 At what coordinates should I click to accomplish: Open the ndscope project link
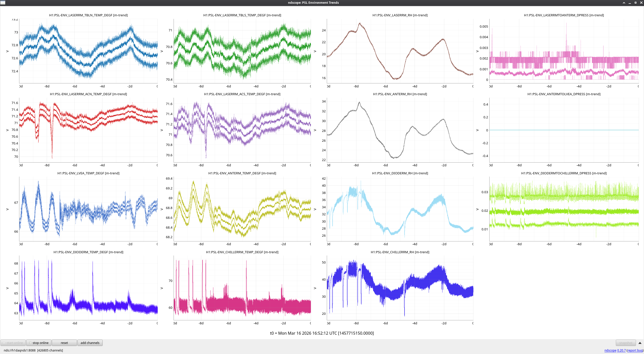pos(610,350)
